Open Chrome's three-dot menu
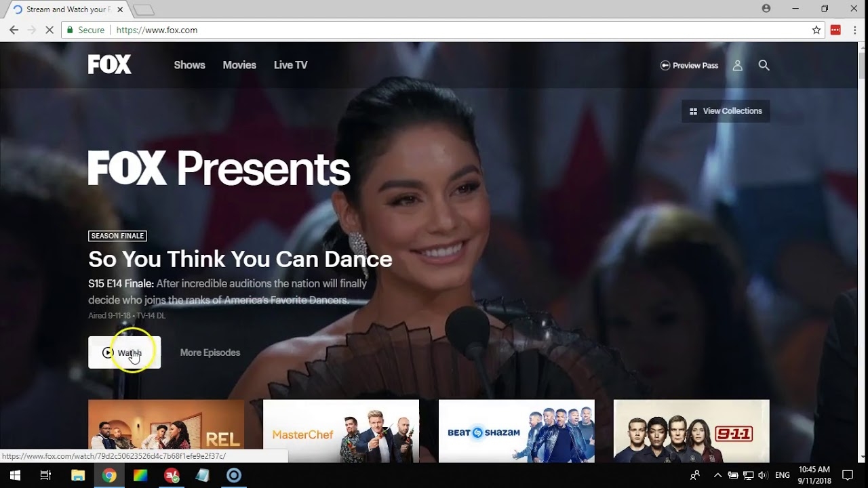The height and width of the screenshot is (488, 868). point(854,30)
